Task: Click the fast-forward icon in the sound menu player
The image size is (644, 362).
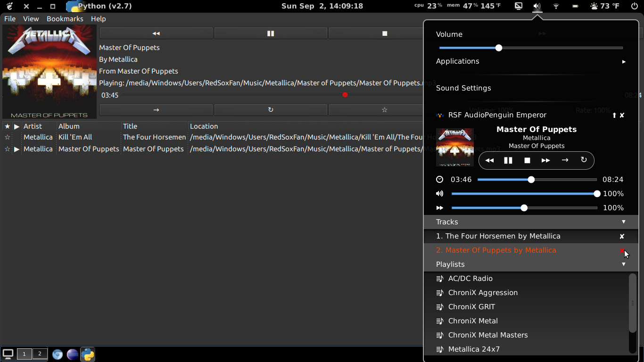Action: 546,160
